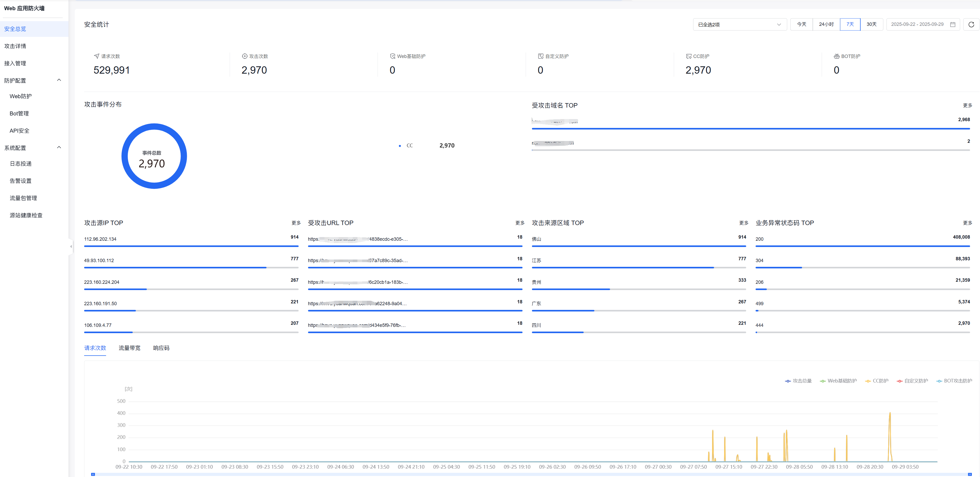Click IP 49.93.100.112 row
980x477 pixels.
191,262
